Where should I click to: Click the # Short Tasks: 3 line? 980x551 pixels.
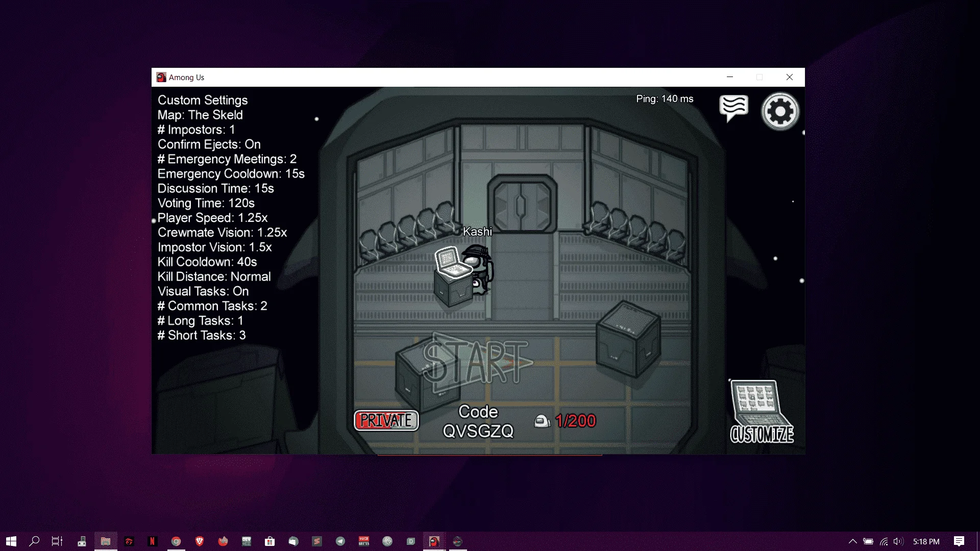202,336
